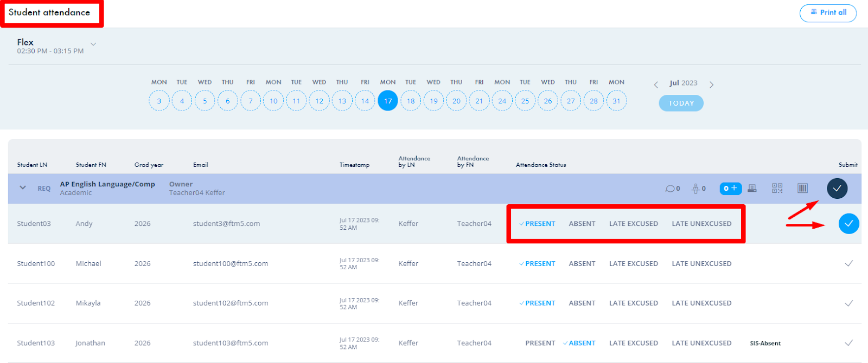Open the Flex period dropdown
The height and width of the screenshot is (363, 868).
[x=93, y=44]
